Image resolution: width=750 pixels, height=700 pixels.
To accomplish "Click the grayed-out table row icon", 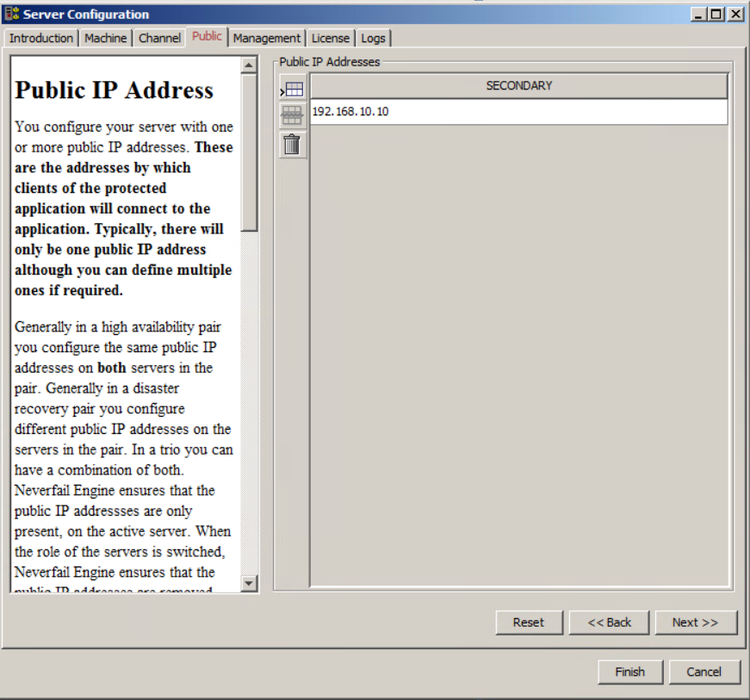I will 293,116.
